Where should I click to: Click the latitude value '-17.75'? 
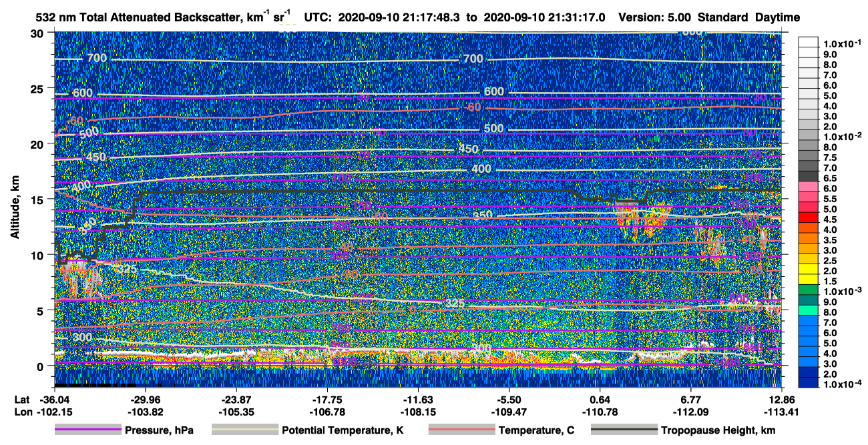327,399
